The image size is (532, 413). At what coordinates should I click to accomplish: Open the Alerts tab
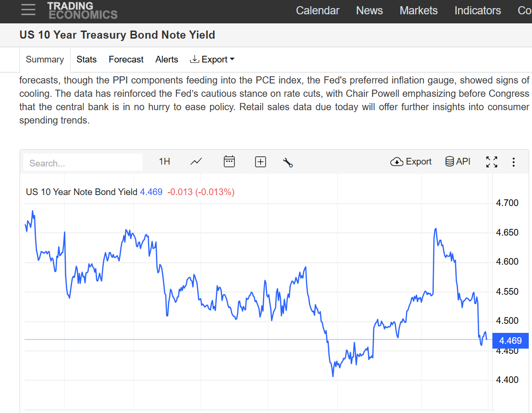(167, 60)
